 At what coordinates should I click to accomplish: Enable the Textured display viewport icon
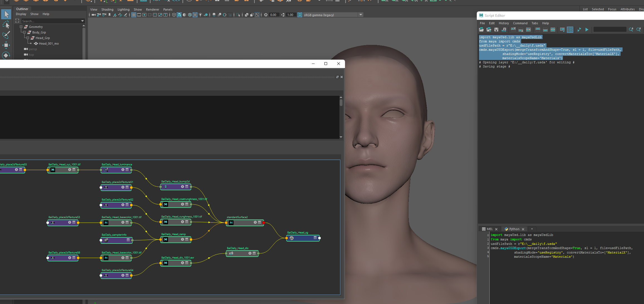point(190,15)
